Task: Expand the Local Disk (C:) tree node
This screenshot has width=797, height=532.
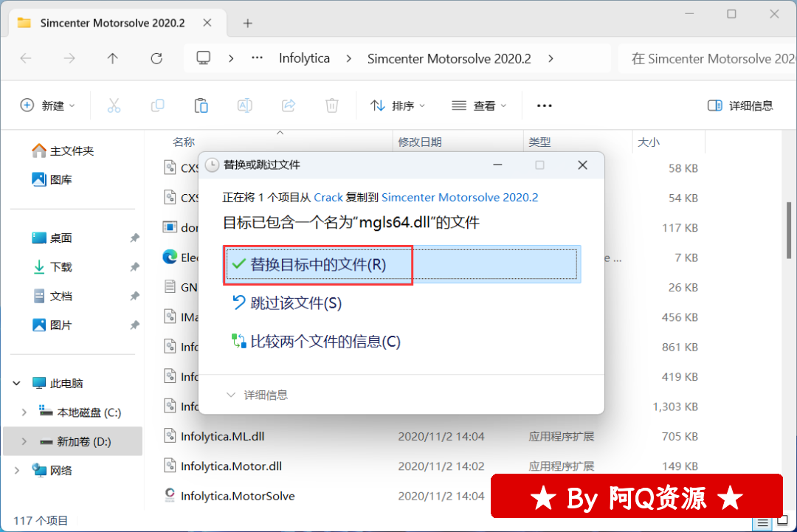Action: tap(24, 412)
